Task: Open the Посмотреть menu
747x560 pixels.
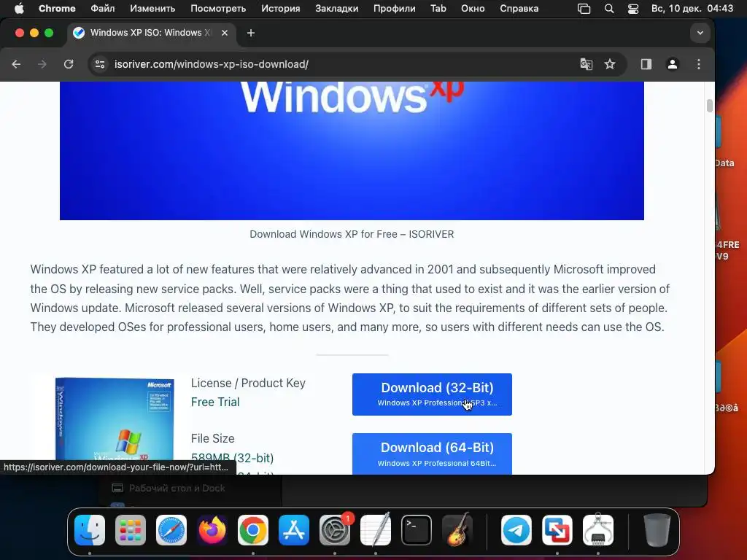Action: (218, 9)
